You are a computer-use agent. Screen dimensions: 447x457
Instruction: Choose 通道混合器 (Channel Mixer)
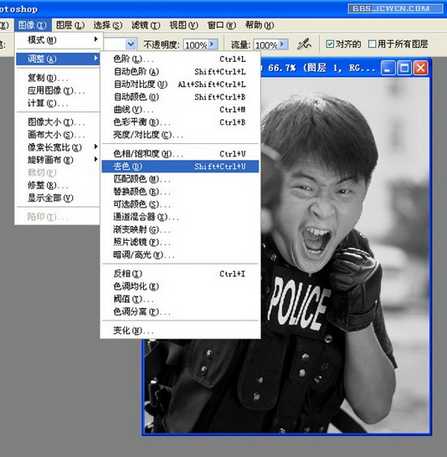pos(180,217)
